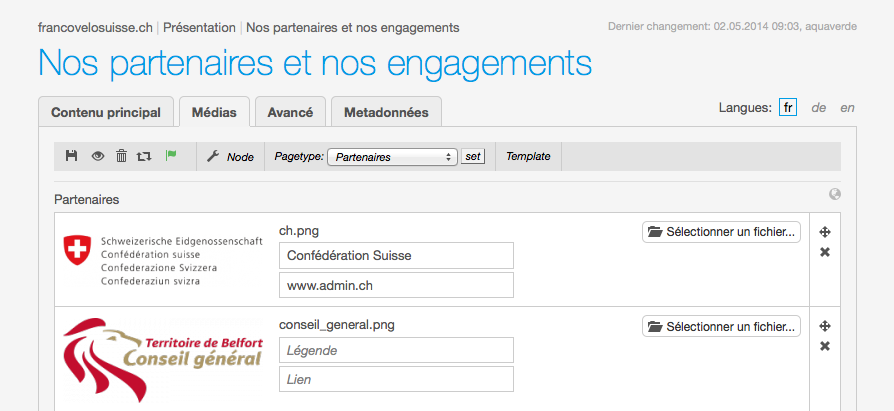Open the Node wrench tool
894x411 pixels.
coord(230,157)
